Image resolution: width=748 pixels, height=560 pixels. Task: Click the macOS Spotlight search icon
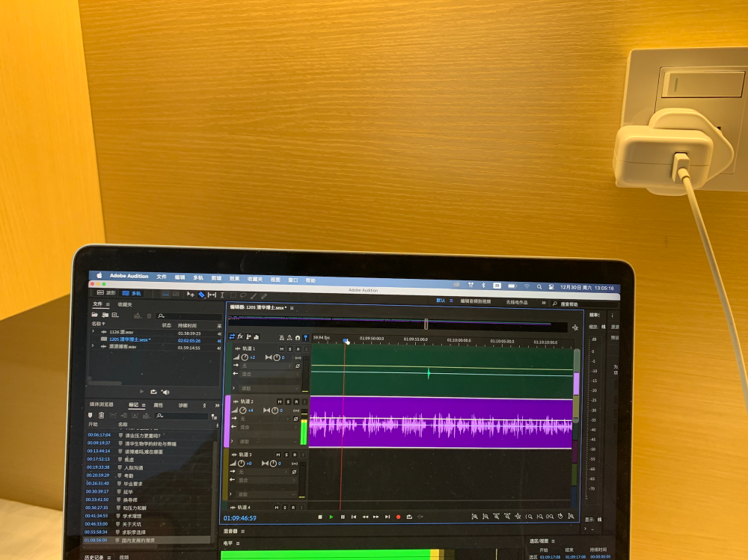[x=539, y=286]
